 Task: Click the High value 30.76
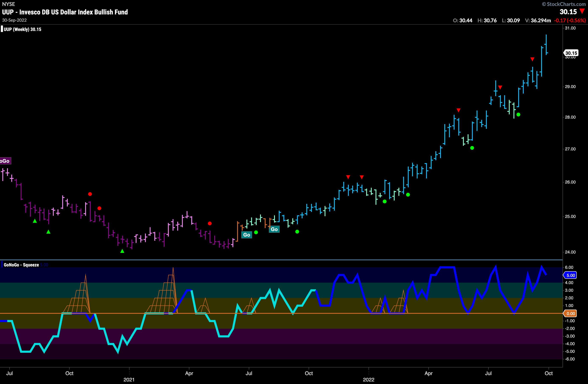point(490,21)
